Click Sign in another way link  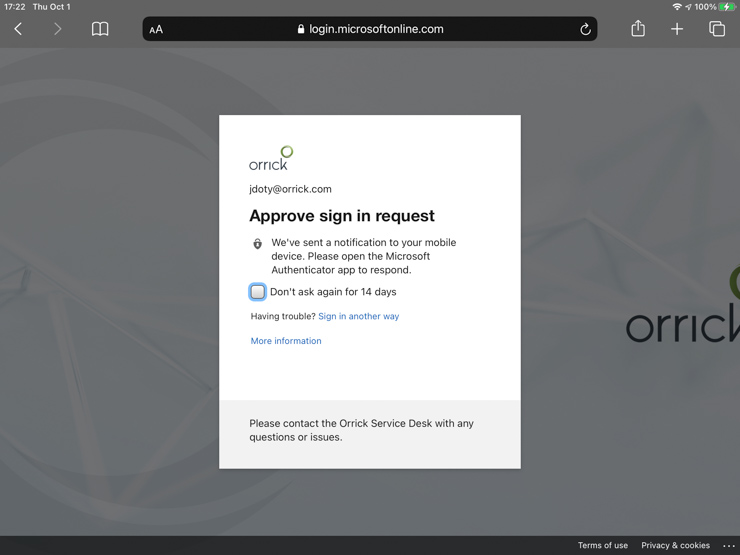click(x=358, y=316)
